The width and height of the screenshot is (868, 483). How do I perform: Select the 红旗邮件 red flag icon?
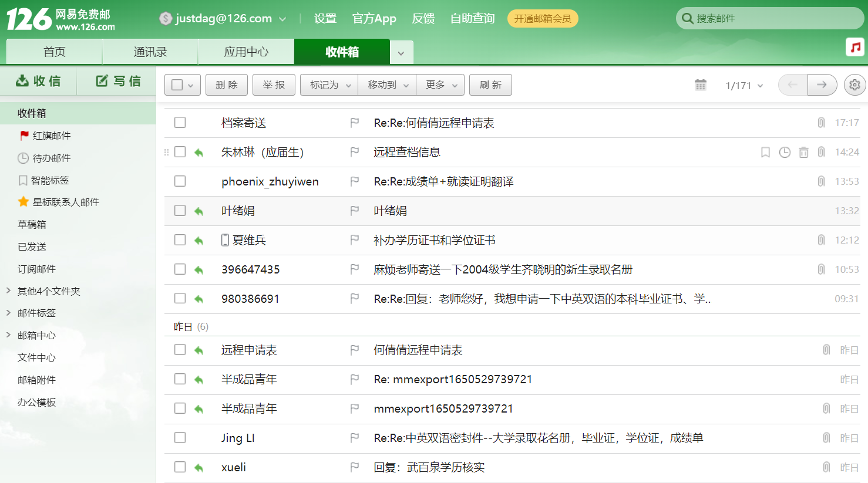(25, 135)
